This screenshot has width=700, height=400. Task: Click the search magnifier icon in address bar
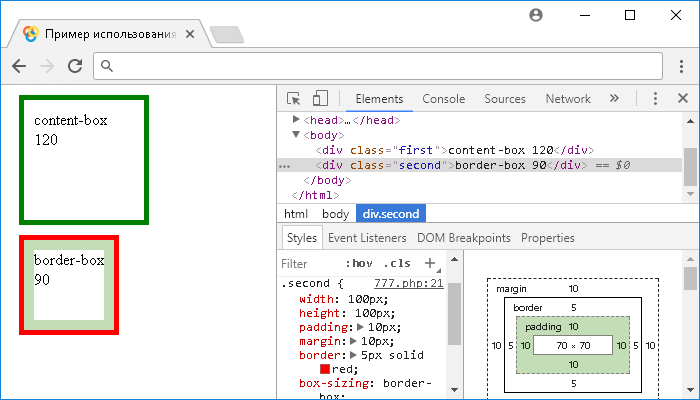pyautogui.click(x=106, y=66)
